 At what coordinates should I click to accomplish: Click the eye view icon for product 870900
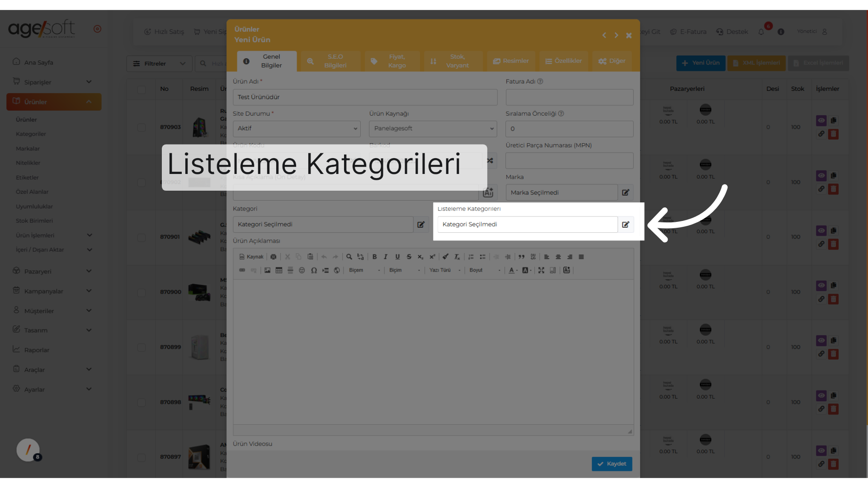(821, 286)
